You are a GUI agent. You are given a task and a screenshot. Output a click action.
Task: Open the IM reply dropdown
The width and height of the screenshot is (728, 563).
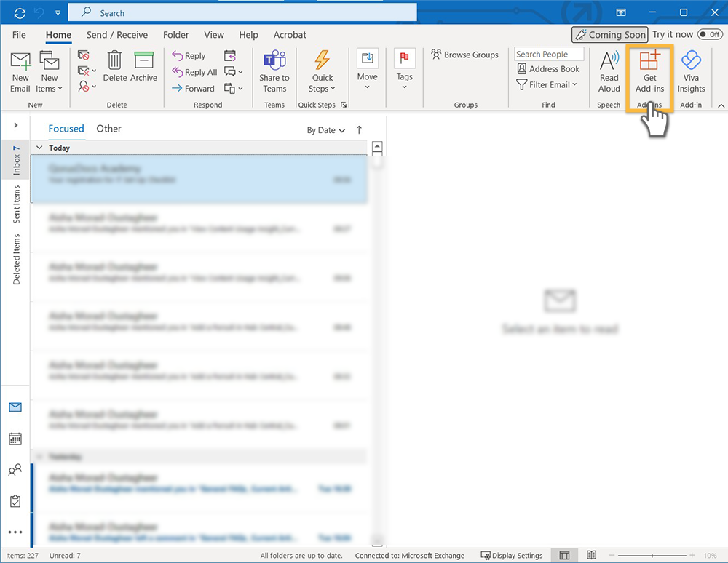(233, 72)
